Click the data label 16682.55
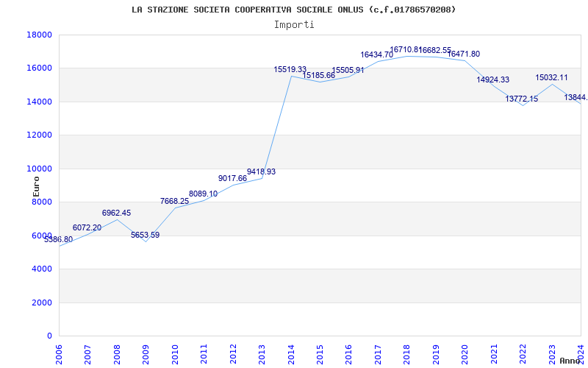The image size is (588, 368). click(435, 50)
